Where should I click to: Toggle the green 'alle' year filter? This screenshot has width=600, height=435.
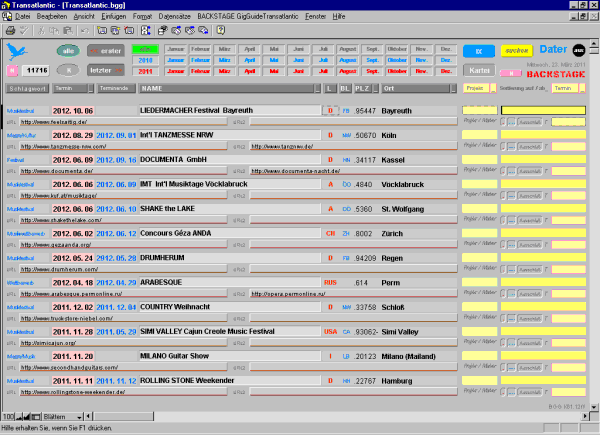tap(146, 48)
